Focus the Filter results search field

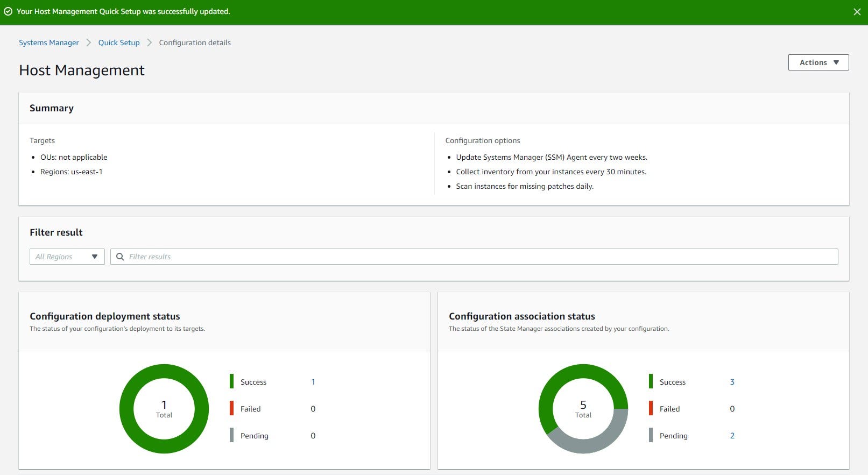(x=474, y=257)
